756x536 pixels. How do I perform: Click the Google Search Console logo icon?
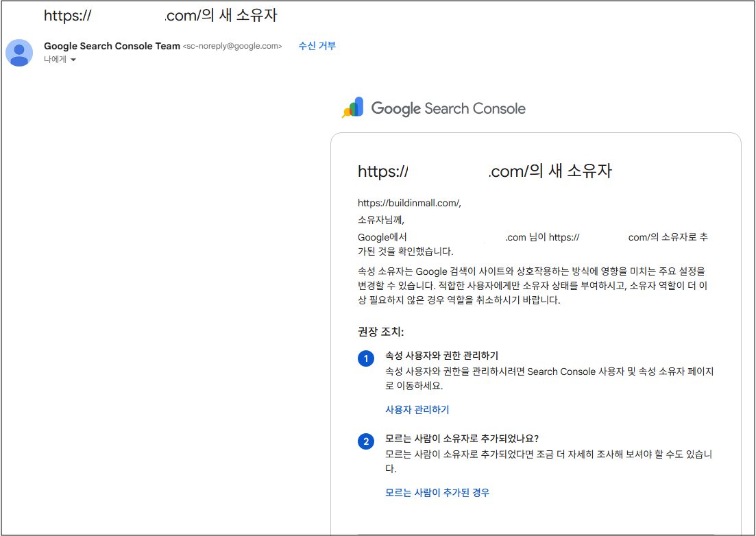(x=353, y=108)
